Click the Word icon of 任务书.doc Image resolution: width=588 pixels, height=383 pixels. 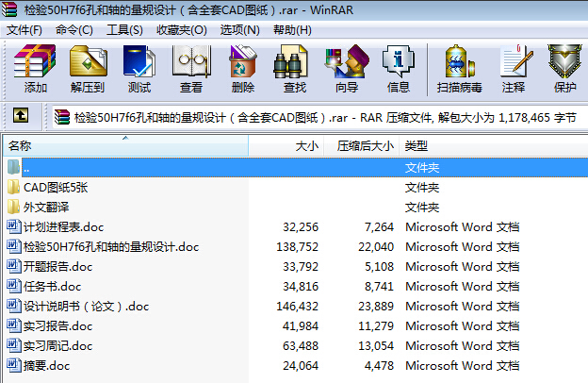(14, 287)
